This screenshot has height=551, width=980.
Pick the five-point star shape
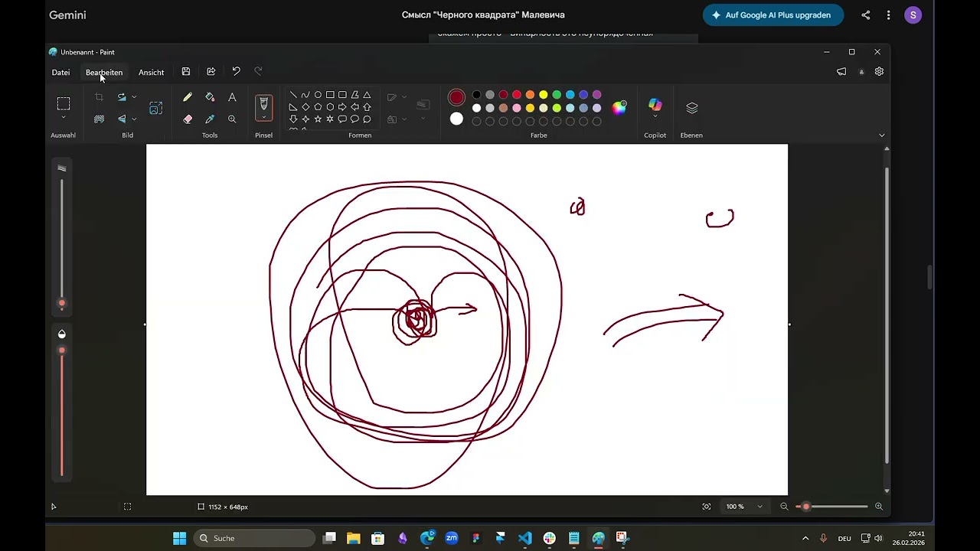(x=318, y=119)
